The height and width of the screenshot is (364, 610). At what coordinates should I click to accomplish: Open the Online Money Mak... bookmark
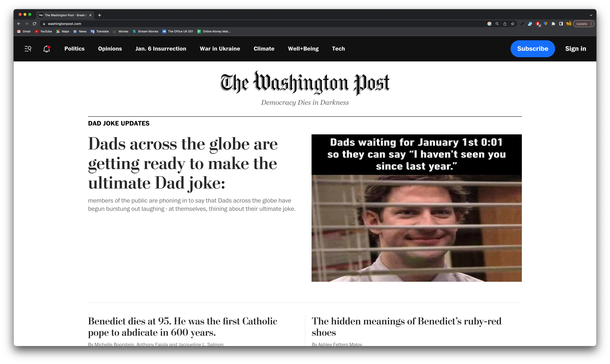tap(214, 32)
